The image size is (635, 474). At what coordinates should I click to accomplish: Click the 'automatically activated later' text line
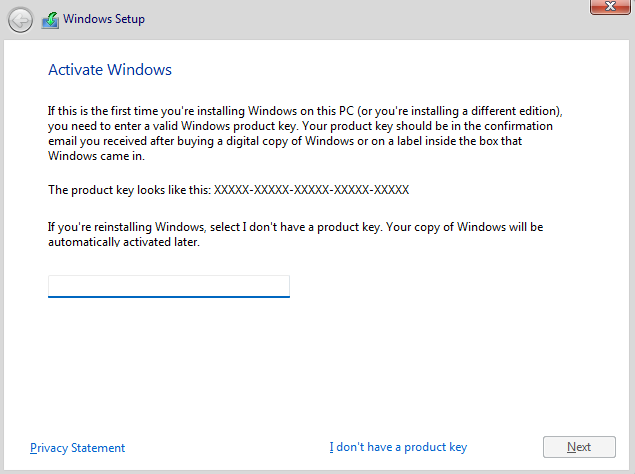(x=124, y=242)
